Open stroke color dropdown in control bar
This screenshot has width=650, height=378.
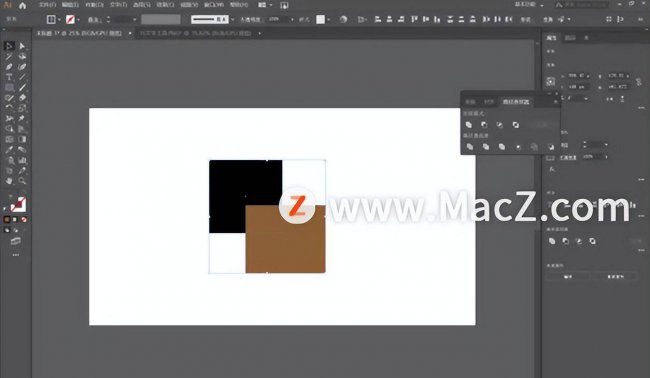(78, 19)
